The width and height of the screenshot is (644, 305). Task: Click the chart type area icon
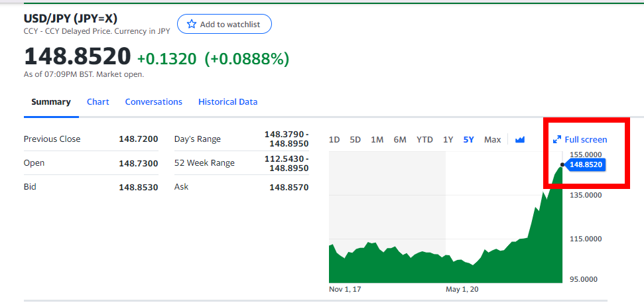click(520, 139)
